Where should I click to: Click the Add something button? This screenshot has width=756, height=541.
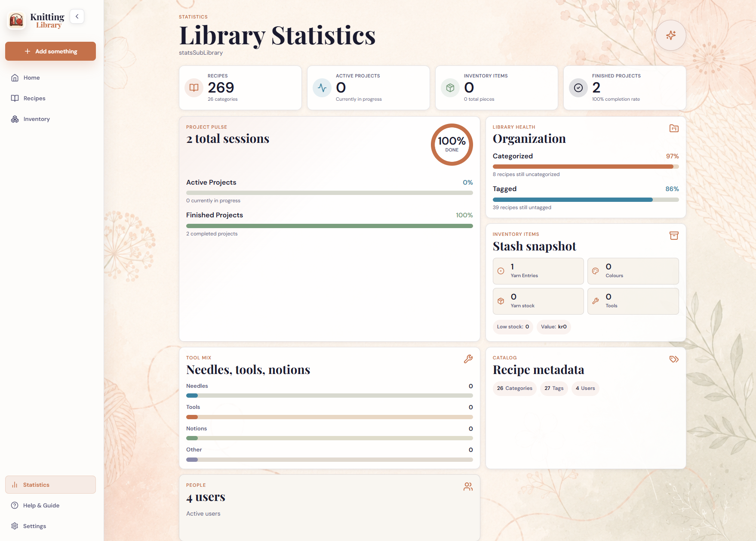coord(50,51)
